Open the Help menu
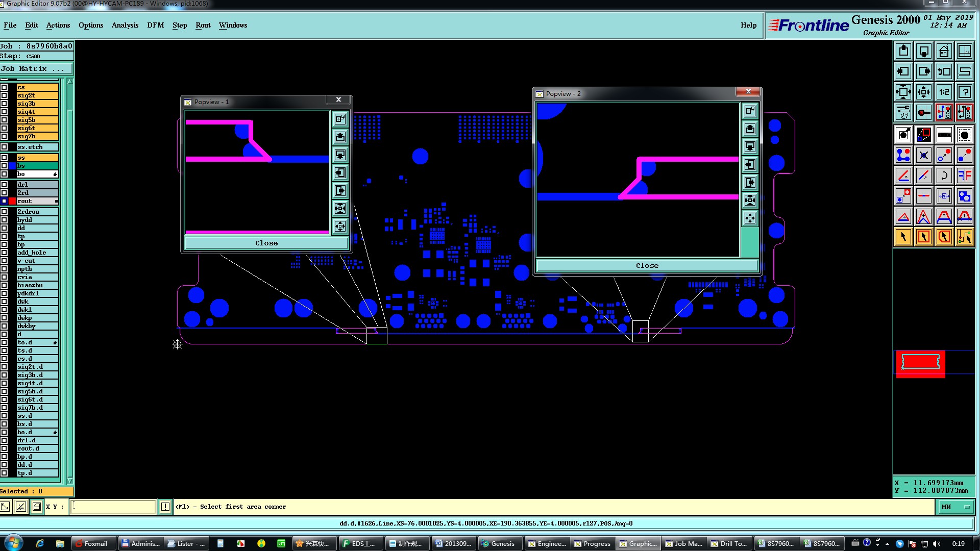The height and width of the screenshot is (551, 980). (x=749, y=25)
